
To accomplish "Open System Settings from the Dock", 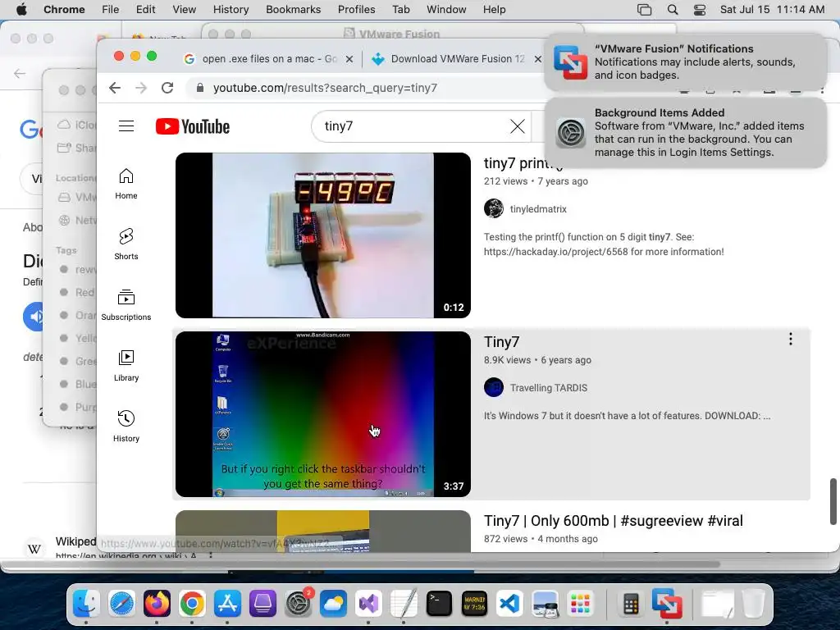I will click(x=299, y=604).
